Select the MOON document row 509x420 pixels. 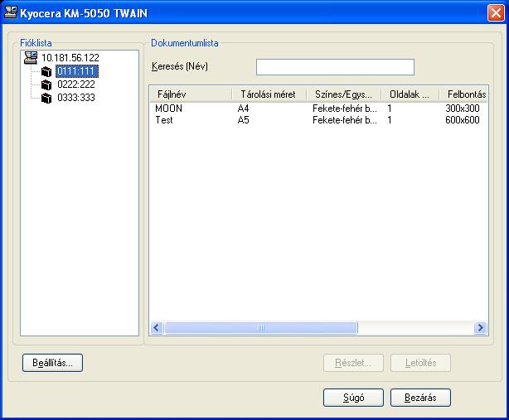[319, 109]
